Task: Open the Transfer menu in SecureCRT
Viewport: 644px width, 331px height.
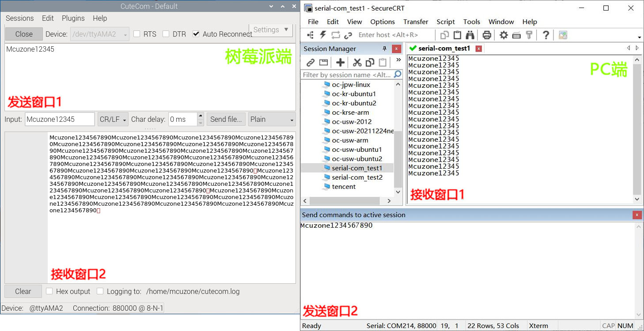Action: (x=415, y=22)
